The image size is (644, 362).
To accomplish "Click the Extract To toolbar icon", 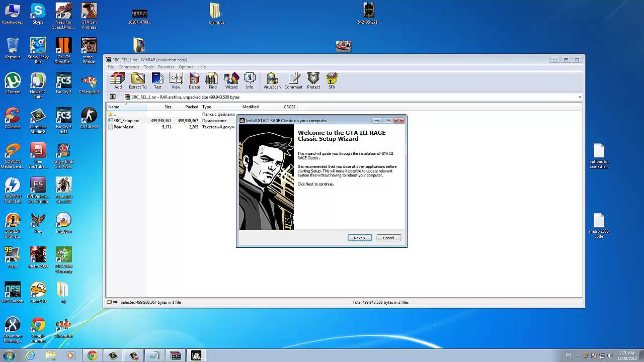I will [x=137, y=80].
